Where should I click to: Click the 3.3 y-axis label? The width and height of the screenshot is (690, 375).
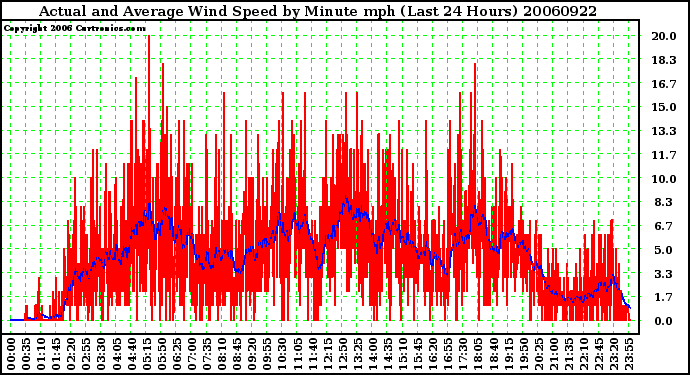664,274
